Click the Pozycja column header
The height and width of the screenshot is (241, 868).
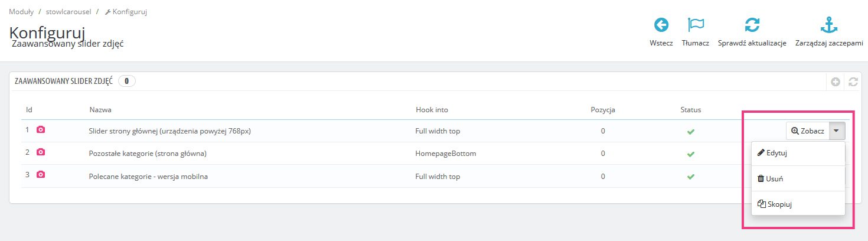click(603, 110)
